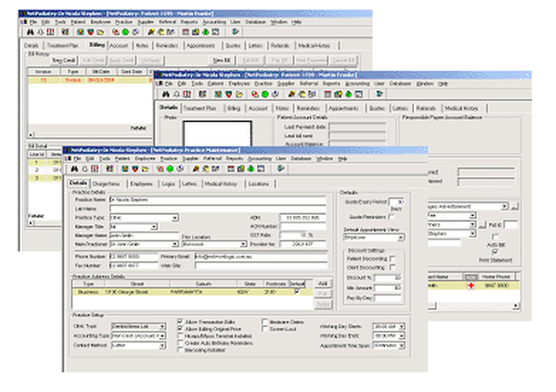Enable Create Auto Birthday Reminders checkbox

(x=180, y=343)
